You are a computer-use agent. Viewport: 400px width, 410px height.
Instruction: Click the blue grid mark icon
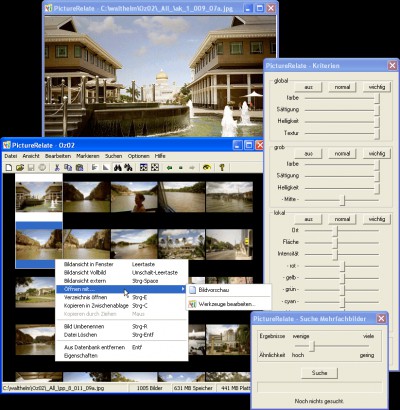tap(143, 167)
